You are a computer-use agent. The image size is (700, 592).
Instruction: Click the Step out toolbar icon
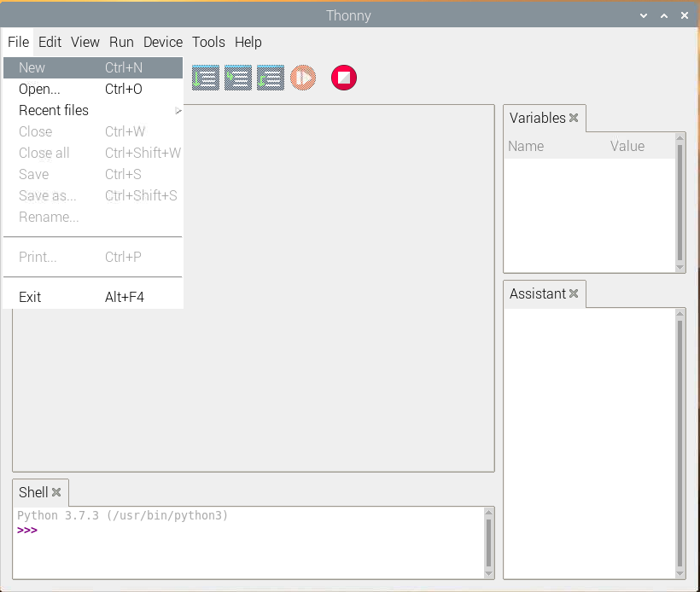click(x=271, y=78)
